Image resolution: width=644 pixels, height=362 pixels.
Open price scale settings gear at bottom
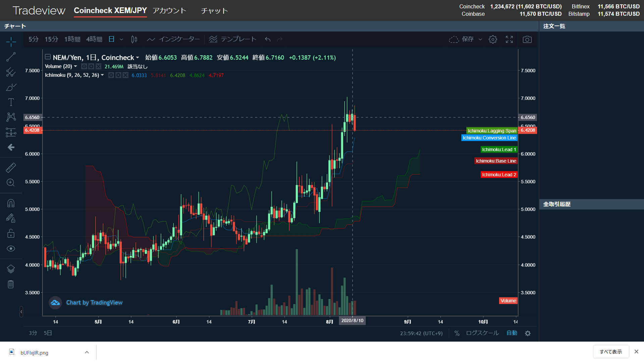[x=528, y=333]
